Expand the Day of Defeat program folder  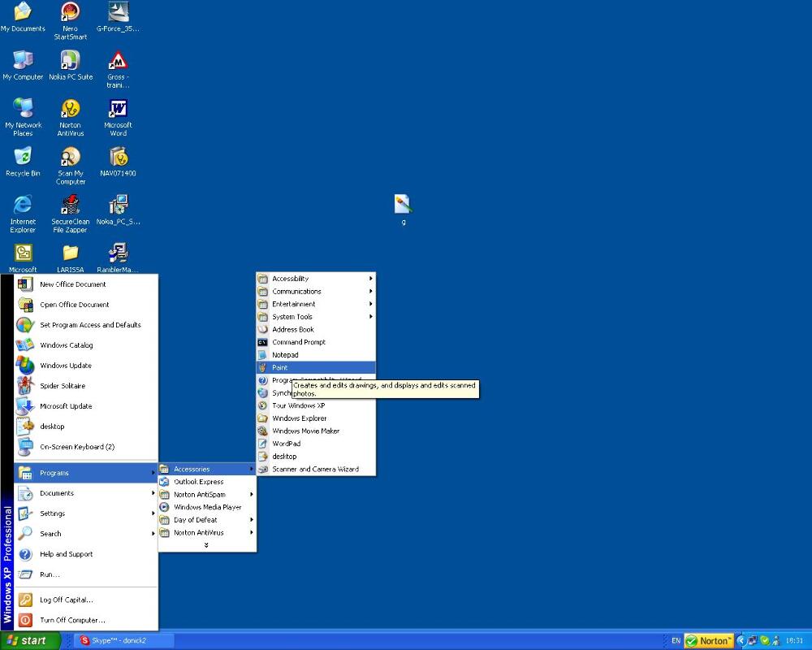click(207, 520)
